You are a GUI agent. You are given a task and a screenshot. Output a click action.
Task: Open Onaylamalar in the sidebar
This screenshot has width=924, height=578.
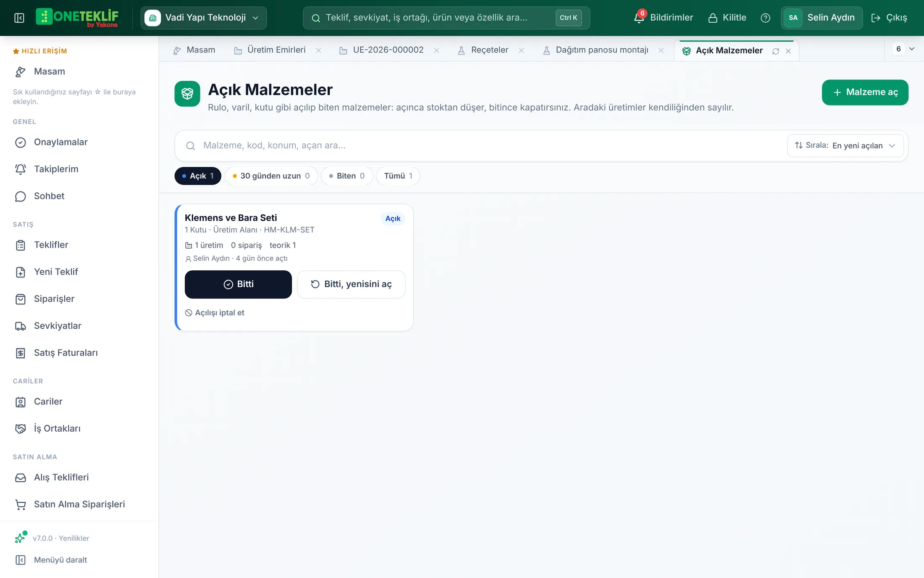79,142
